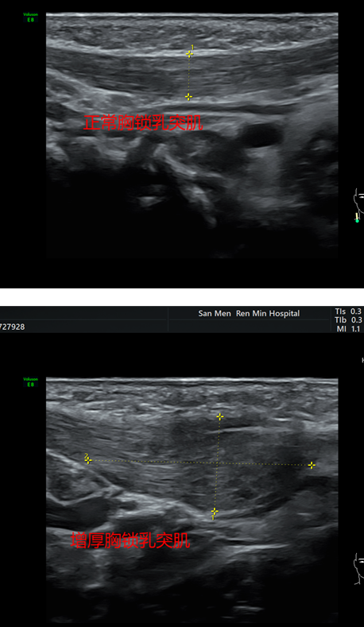Click the dotted vertical line between the top scan calipers
This screenshot has width=364, height=627.
[x=189, y=75]
